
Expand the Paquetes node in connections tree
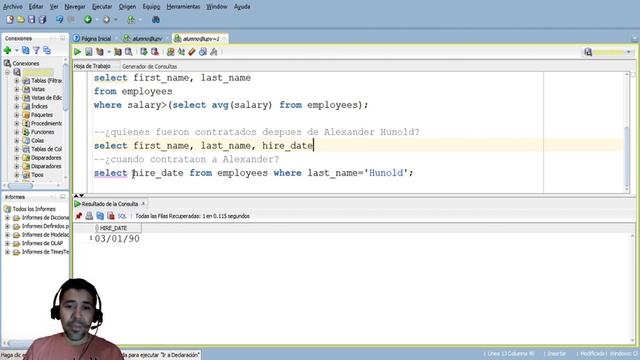pyautogui.click(x=17, y=115)
